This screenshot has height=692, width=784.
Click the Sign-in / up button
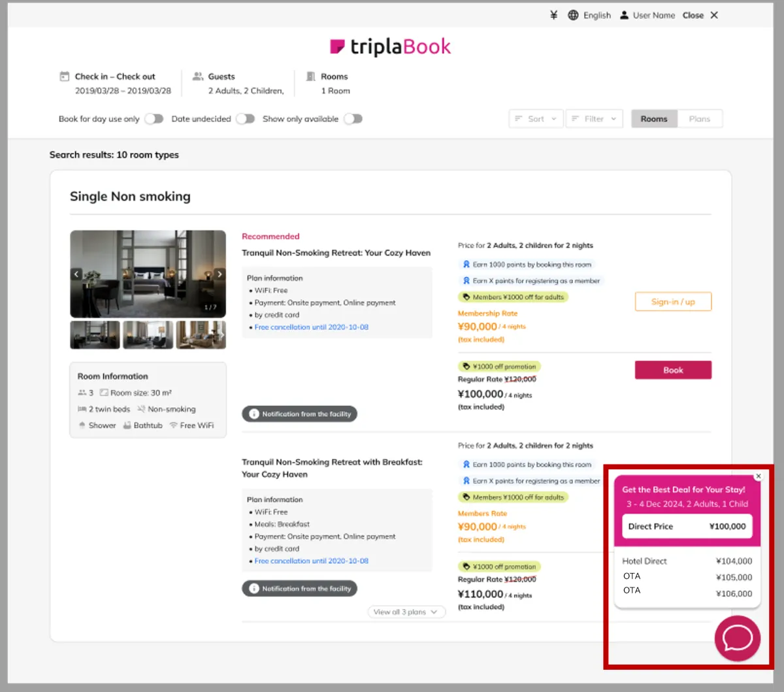point(673,302)
